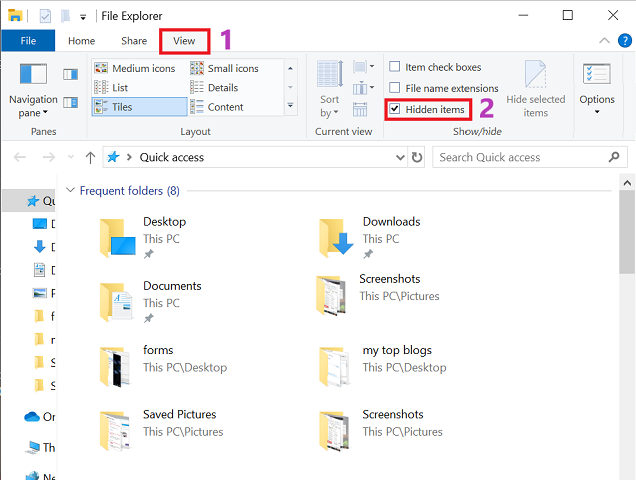Viewport: 636px width, 480px height.
Task: Select the Downloads folder tile
Action: pyautogui.click(x=370, y=237)
